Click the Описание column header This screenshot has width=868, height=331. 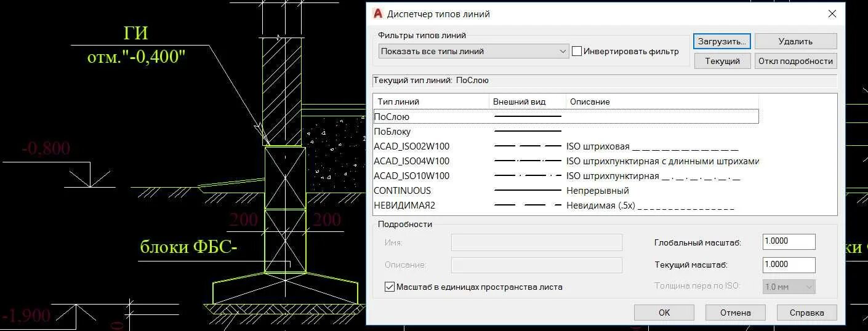point(662,102)
